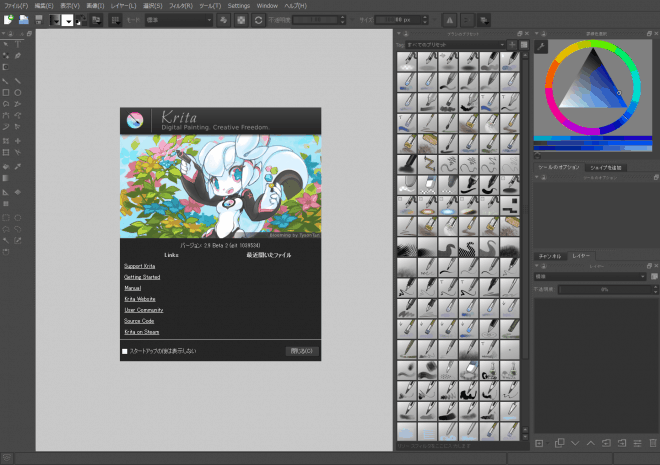Open the Settings menu
660x465 pixels.
tap(239, 6)
